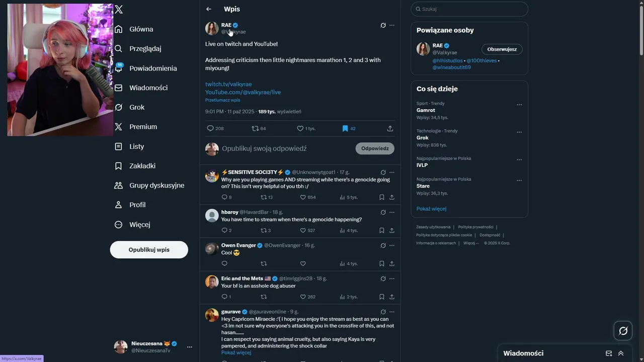This screenshot has width=644, height=362.
Task: Open new message icon in Wiadomości bar
Action: click(609, 353)
